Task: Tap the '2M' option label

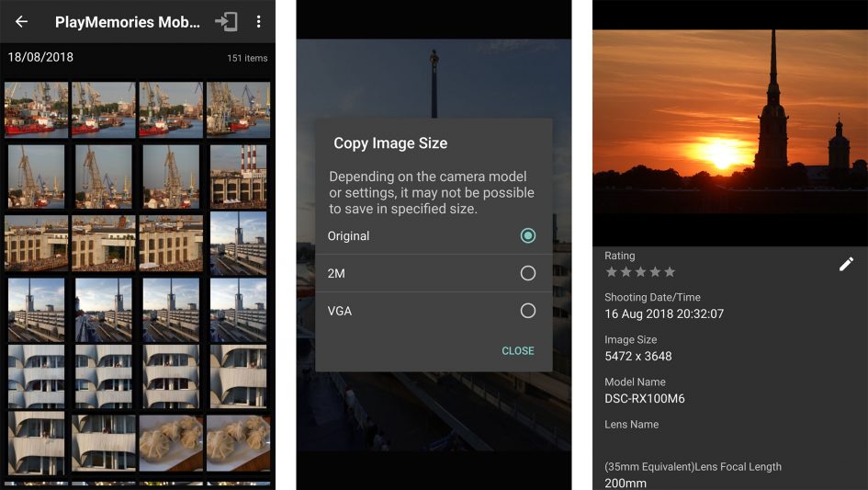Action: click(x=336, y=273)
